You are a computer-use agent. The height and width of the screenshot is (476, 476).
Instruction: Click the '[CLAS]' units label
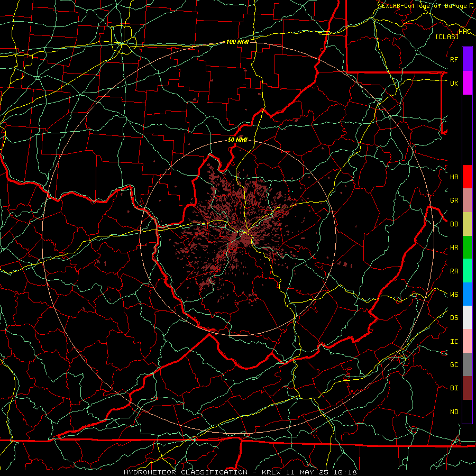click(x=447, y=36)
